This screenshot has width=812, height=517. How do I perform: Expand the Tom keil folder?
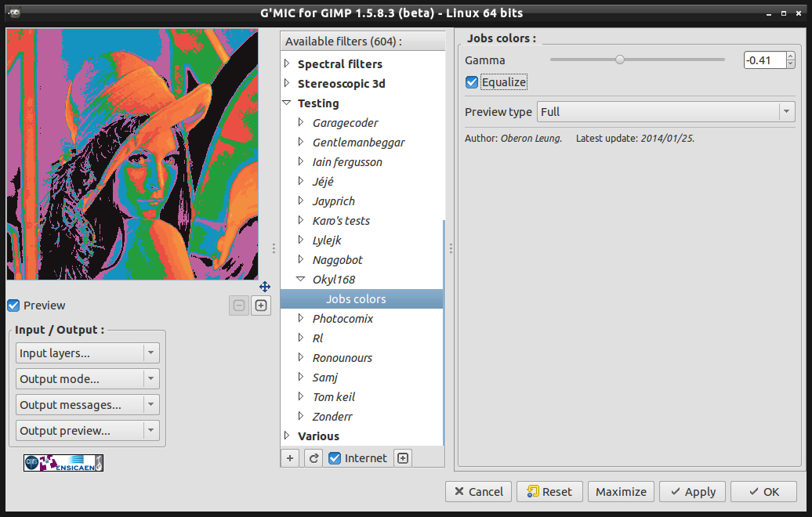[x=301, y=396]
